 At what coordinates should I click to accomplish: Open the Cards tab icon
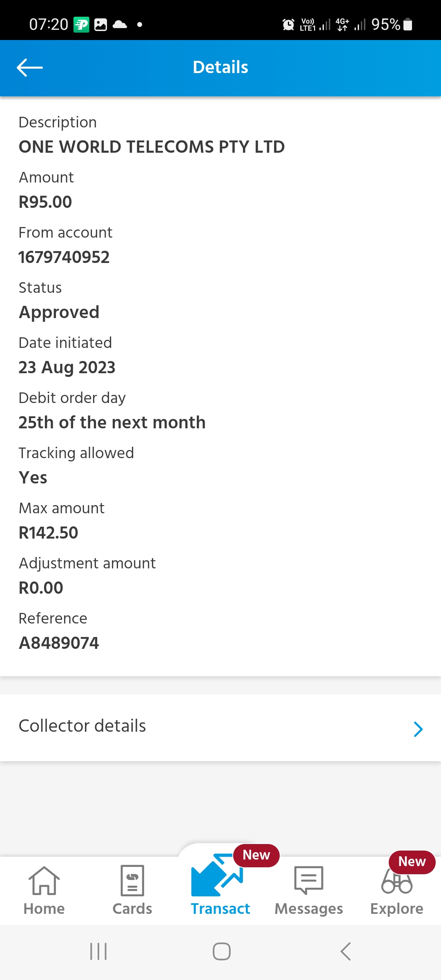point(132,881)
